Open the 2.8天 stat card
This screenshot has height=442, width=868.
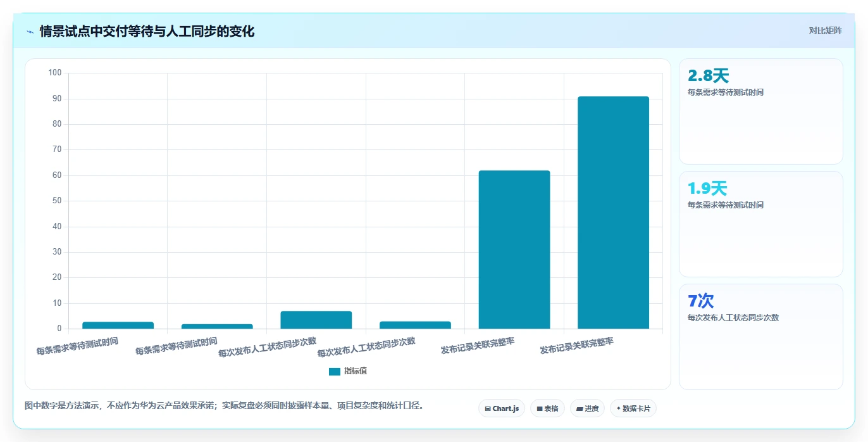pos(761,111)
